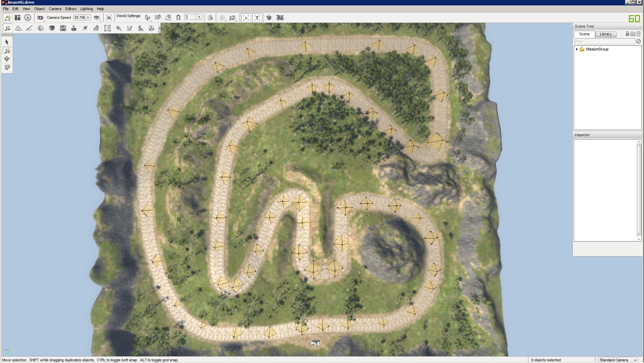Open the View menu

point(26,9)
